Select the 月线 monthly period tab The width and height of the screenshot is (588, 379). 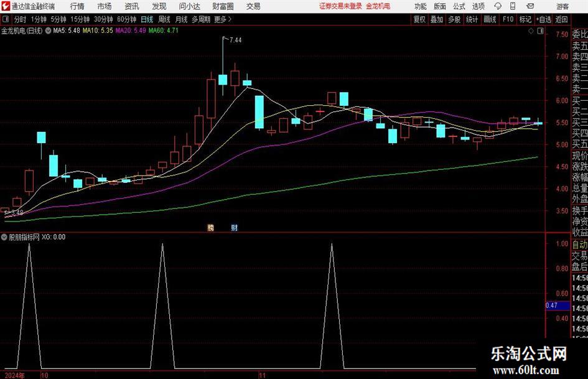[182, 19]
